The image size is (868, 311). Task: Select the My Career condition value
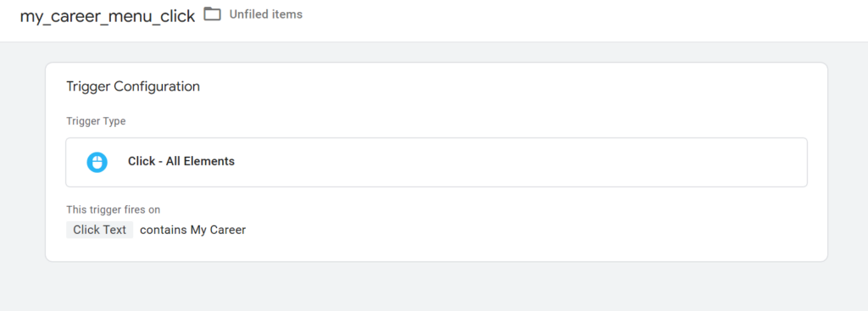[218, 230]
